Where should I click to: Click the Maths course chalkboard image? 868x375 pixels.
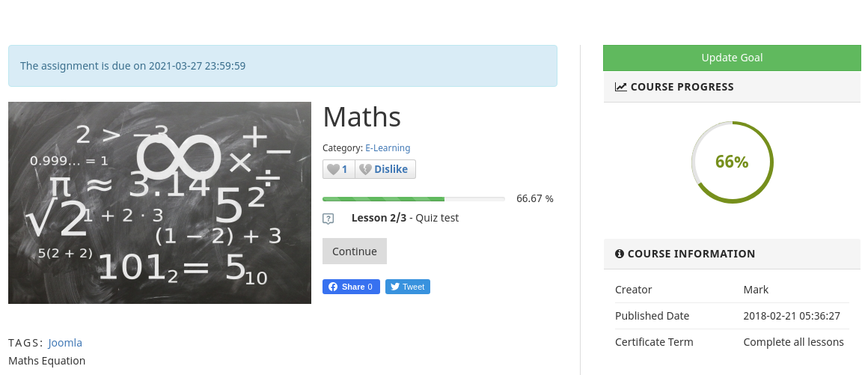pos(159,203)
